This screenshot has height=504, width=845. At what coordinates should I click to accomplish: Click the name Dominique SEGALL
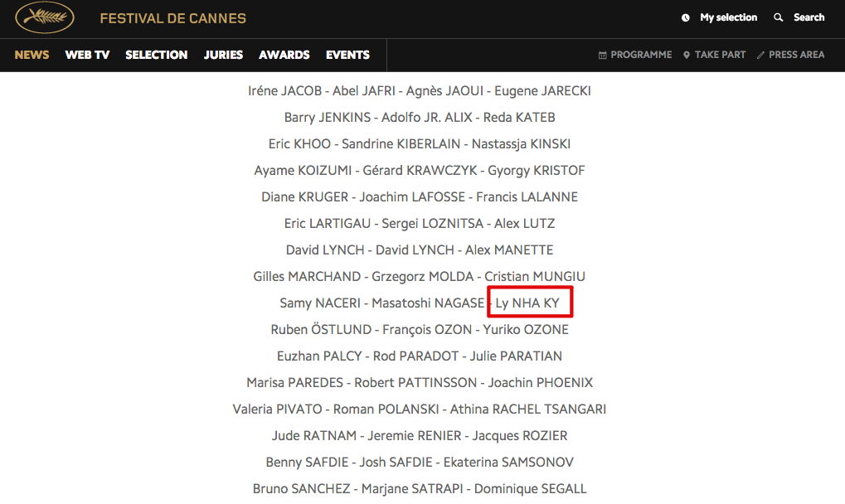530,489
